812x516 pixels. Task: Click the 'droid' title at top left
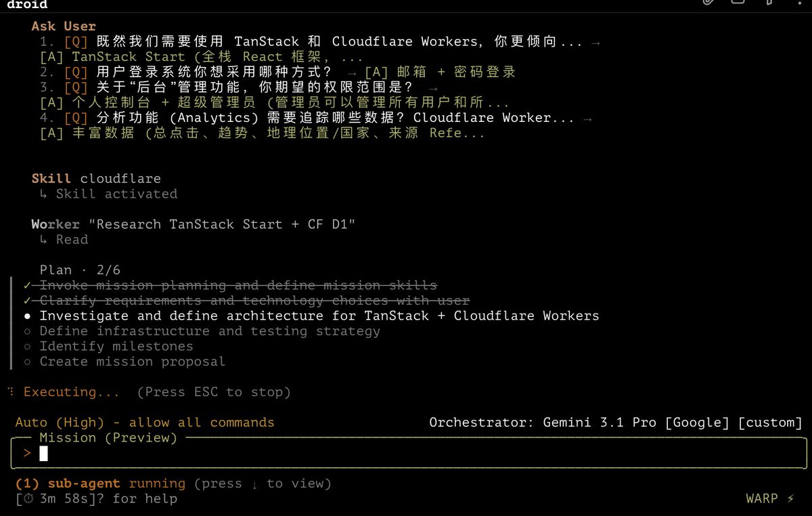28,5
